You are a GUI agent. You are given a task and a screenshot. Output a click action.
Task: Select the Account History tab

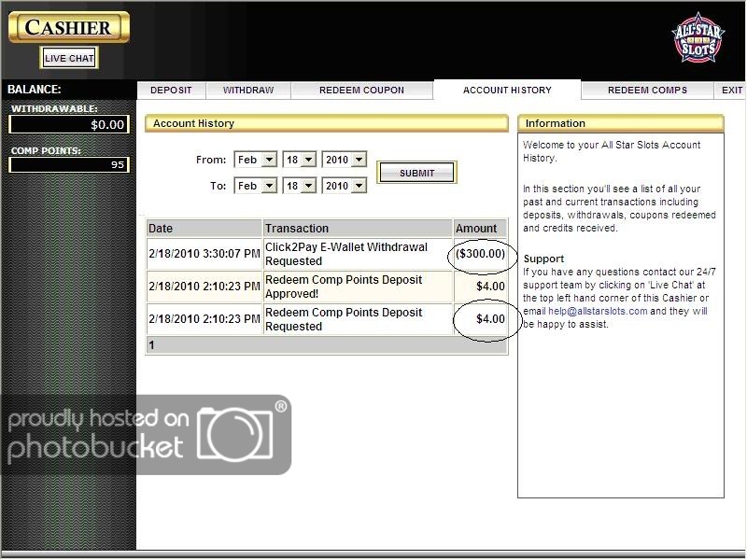507,90
